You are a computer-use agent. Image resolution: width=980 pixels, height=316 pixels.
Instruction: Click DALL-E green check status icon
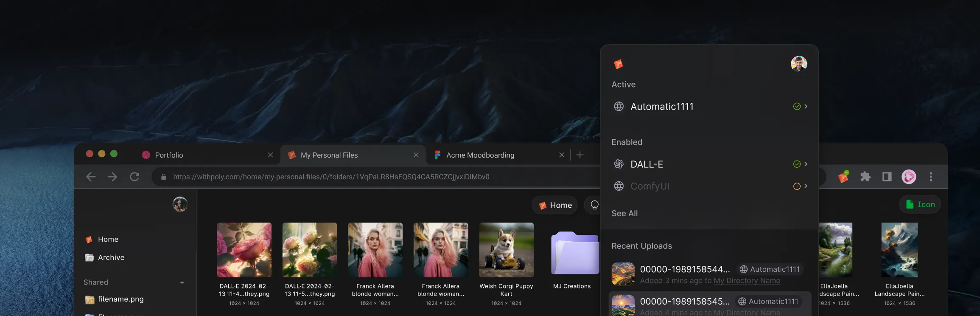pos(797,164)
